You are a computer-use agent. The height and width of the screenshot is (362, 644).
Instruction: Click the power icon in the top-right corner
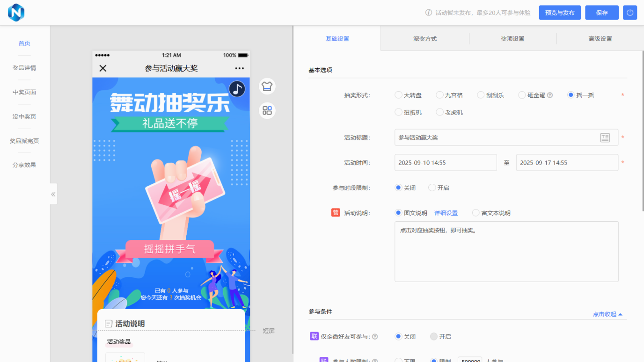click(x=629, y=13)
